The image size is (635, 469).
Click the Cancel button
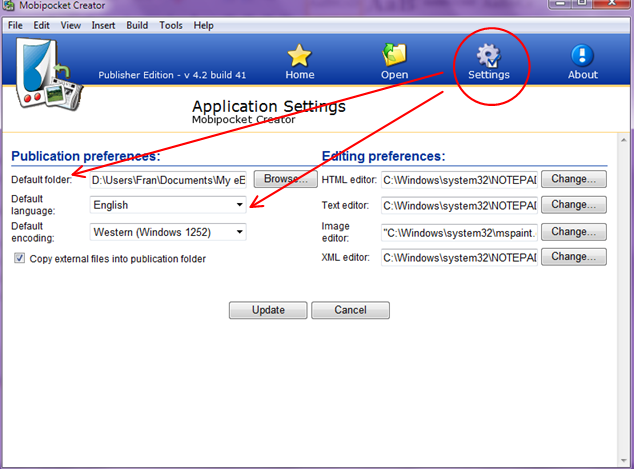(x=350, y=310)
